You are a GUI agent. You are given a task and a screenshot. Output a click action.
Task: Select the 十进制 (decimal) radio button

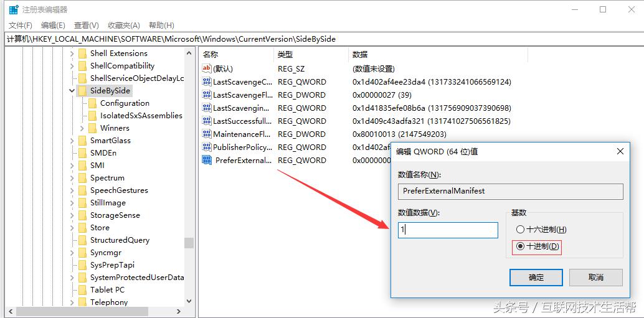coord(520,247)
